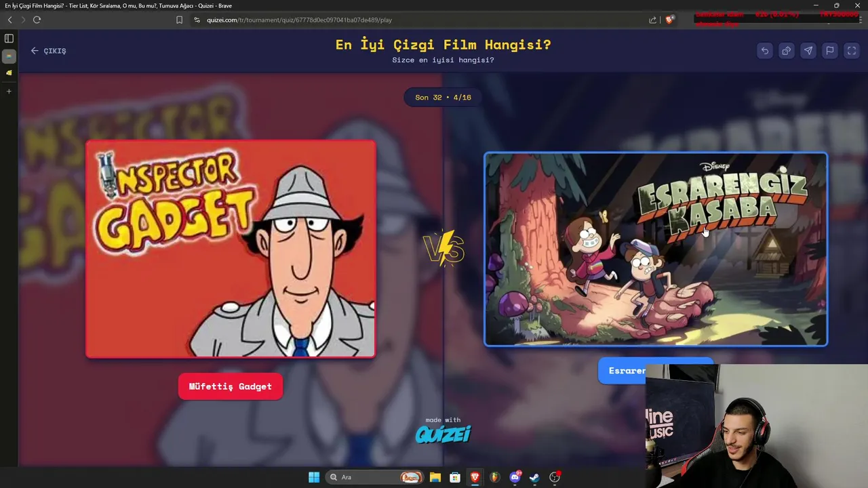Image resolution: width=868 pixels, height=488 pixels.
Task: Open site settings icon next to URL
Action: click(197, 20)
